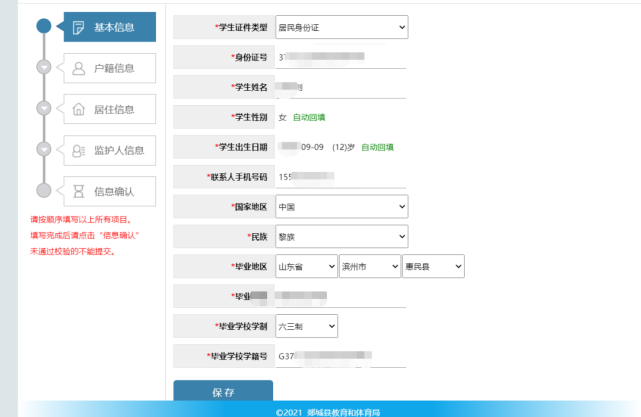Click the 学生姓名 input field
641x417 pixels.
tap(341, 87)
